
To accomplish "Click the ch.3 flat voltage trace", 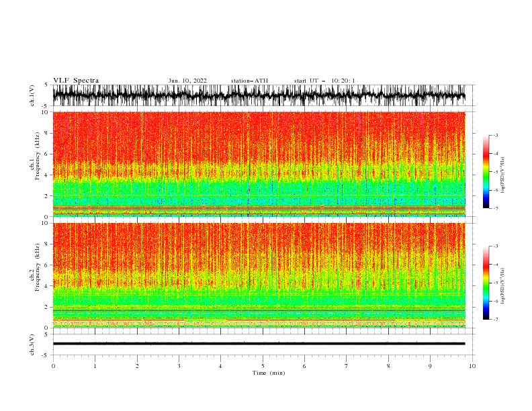I will (x=259, y=344).
